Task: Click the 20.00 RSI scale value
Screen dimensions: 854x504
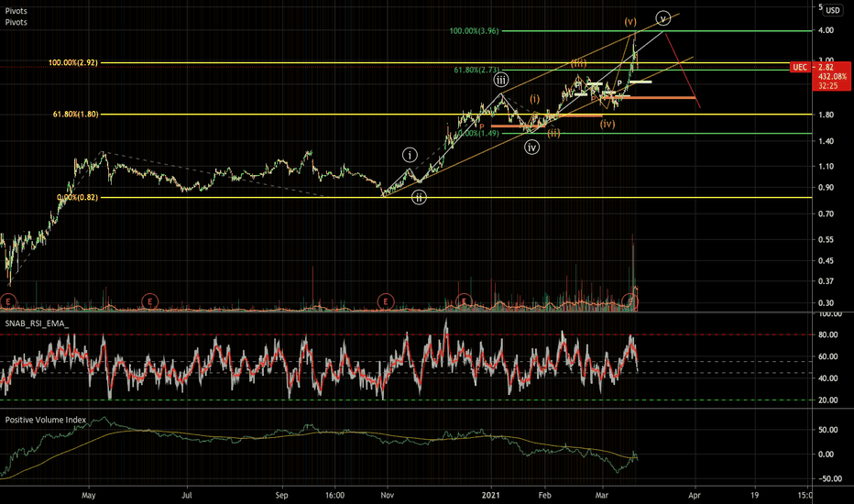Action: point(827,400)
